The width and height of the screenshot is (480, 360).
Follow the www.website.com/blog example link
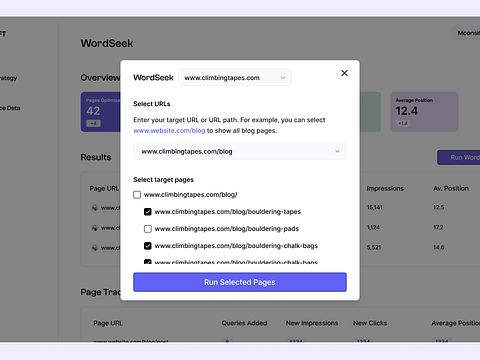[x=169, y=131]
